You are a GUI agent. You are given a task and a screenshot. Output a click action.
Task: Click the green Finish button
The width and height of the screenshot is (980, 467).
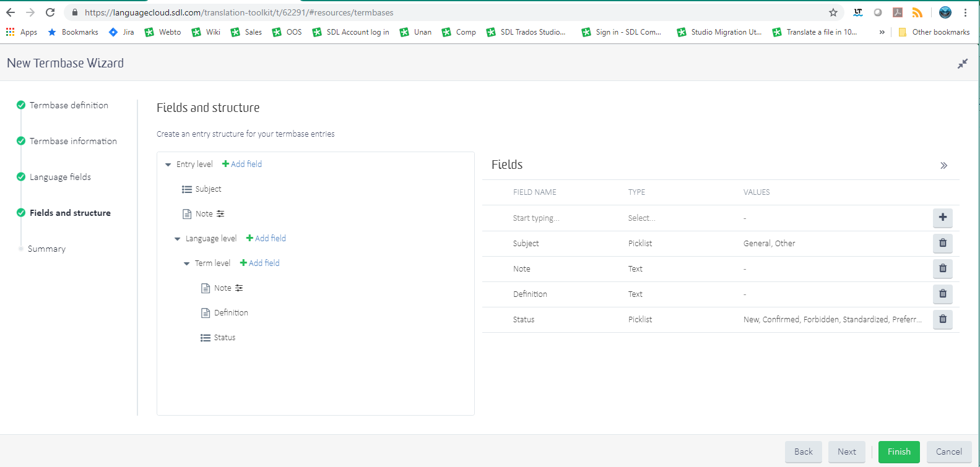898,452
